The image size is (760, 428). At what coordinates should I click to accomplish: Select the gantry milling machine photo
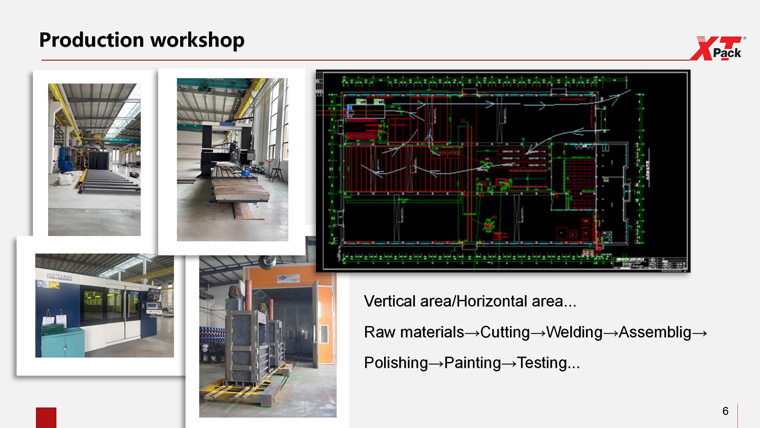(x=232, y=159)
